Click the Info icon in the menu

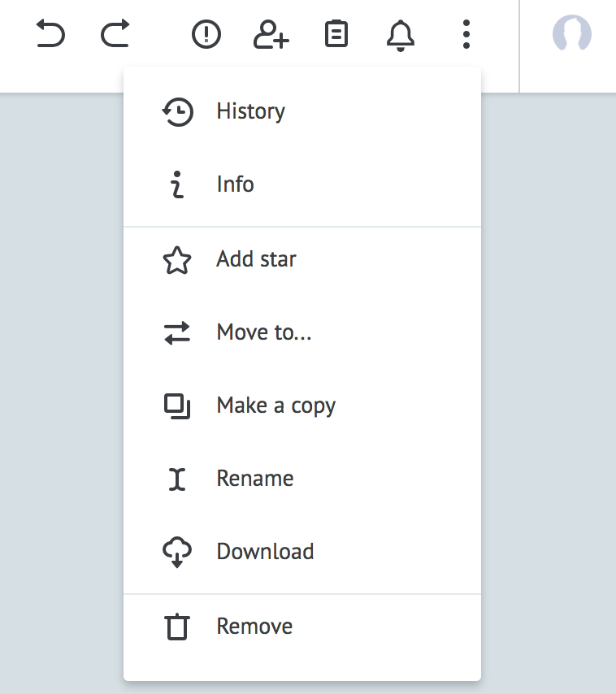[x=177, y=184]
